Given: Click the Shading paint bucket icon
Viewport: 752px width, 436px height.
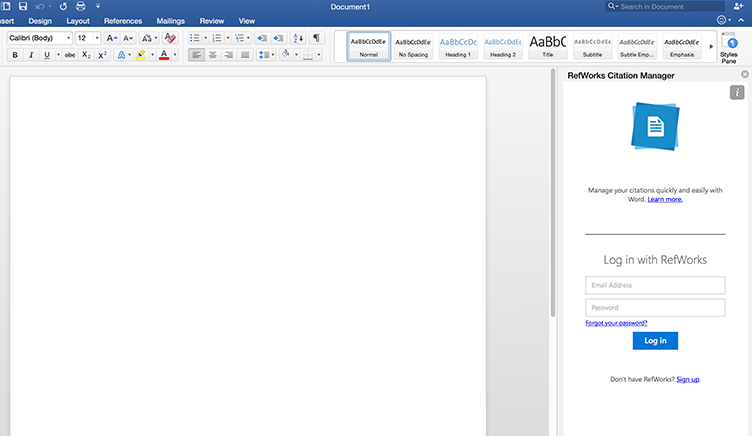Looking at the screenshot, I should click(286, 55).
